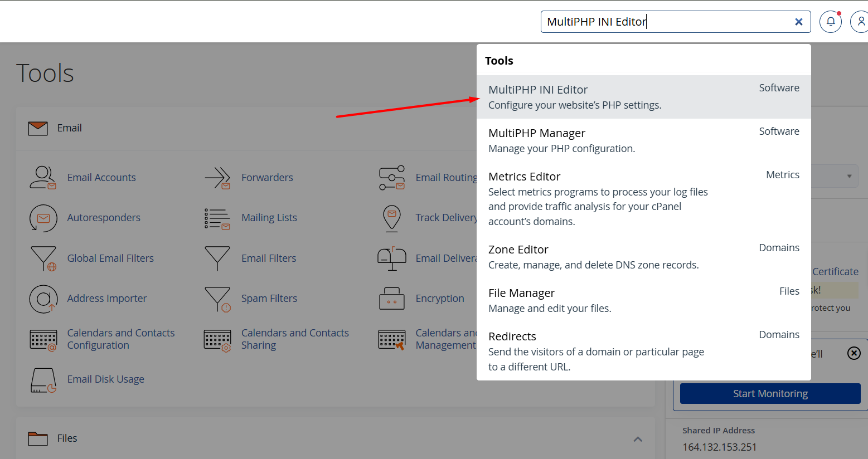Screen dimensions: 868x459
Task: Open File Manager search result
Action: tap(643, 300)
